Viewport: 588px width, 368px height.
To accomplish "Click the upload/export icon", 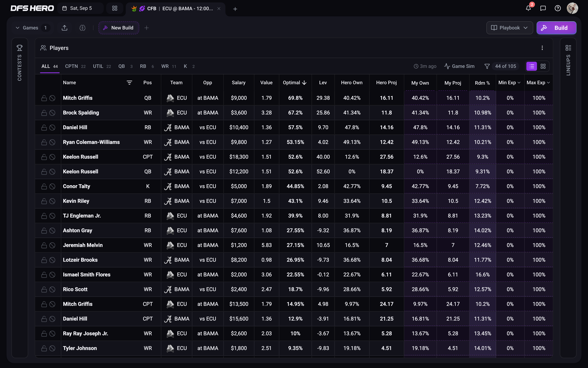I will point(64,28).
